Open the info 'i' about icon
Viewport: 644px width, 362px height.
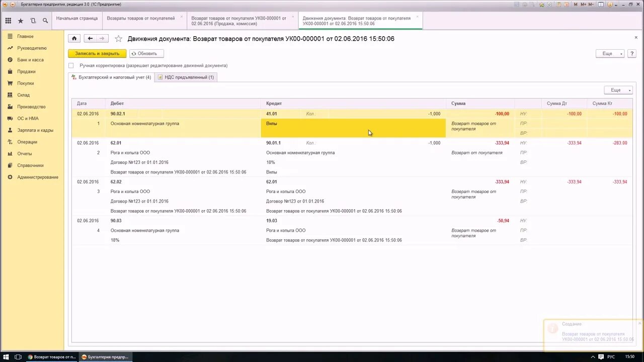coord(610,5)
